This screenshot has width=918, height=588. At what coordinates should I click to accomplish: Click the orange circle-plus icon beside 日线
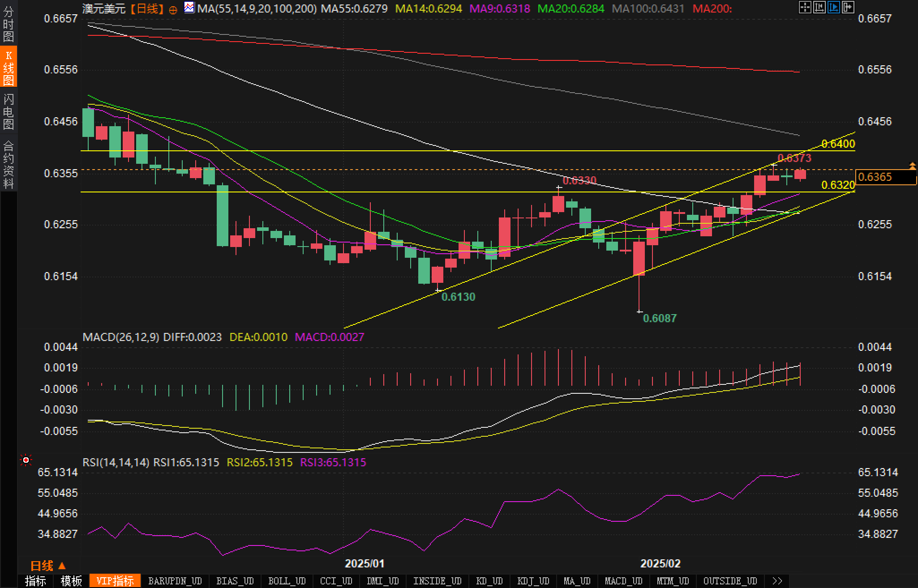[x=173, y=9]
